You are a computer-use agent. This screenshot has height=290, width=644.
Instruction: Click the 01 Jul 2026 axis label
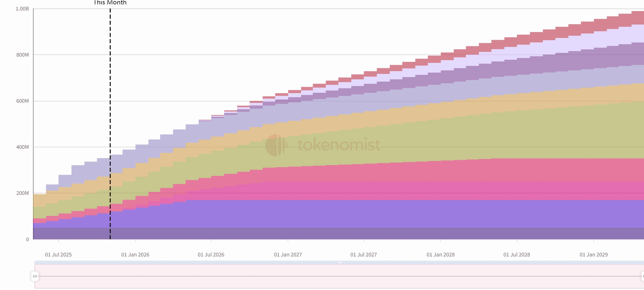pyautogui.click(x=211, y=255)
